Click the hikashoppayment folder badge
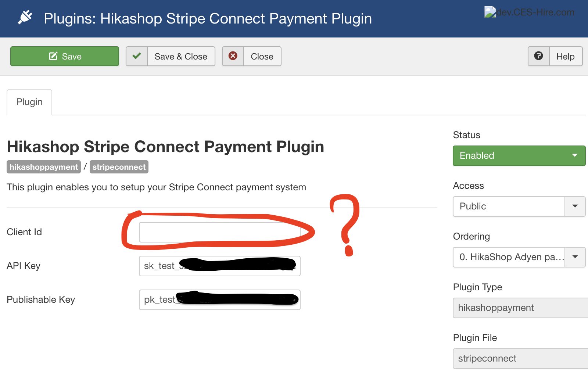The height and width of the screenshot is (377, 588). click(x=44, y=167)
